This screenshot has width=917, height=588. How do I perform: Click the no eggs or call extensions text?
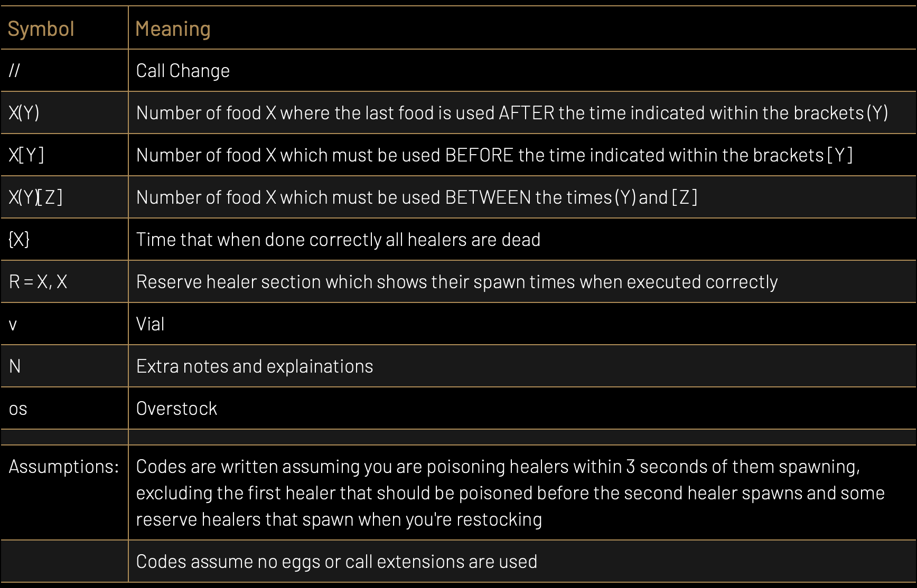coord(336,562)
